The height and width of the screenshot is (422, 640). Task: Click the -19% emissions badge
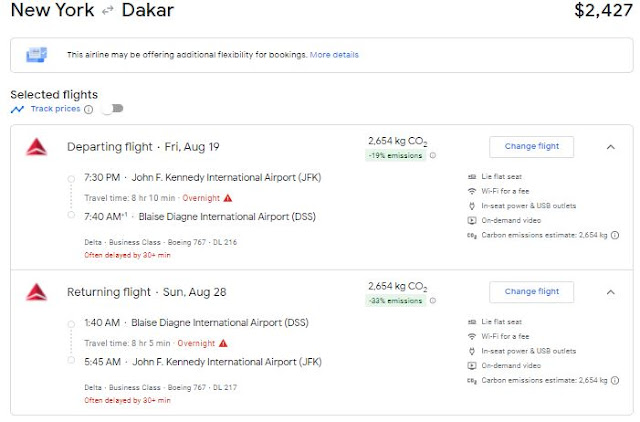396,155
